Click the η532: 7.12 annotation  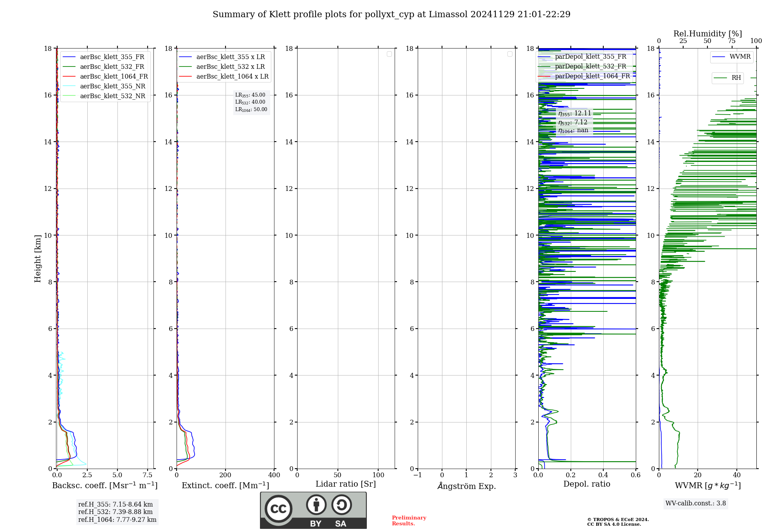pyautogui.click(x=573, y=122)
